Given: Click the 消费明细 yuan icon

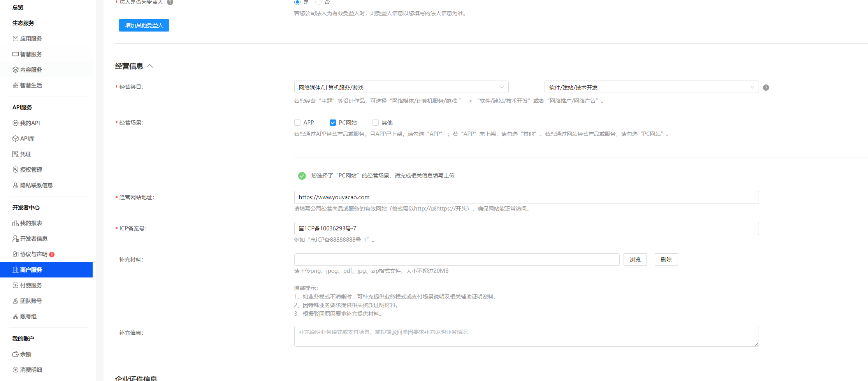Looking at the screenshot, I should [16, 370].
